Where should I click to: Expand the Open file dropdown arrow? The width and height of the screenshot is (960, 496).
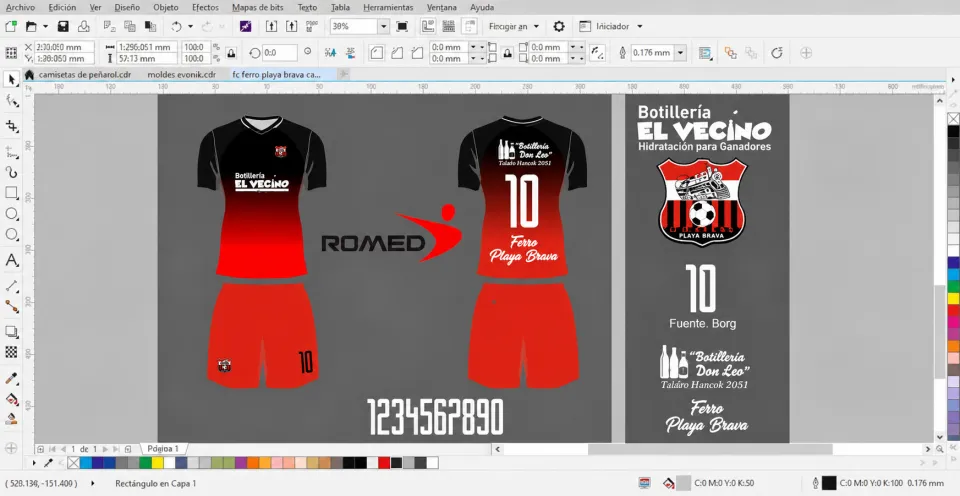[x=45, y=26]
